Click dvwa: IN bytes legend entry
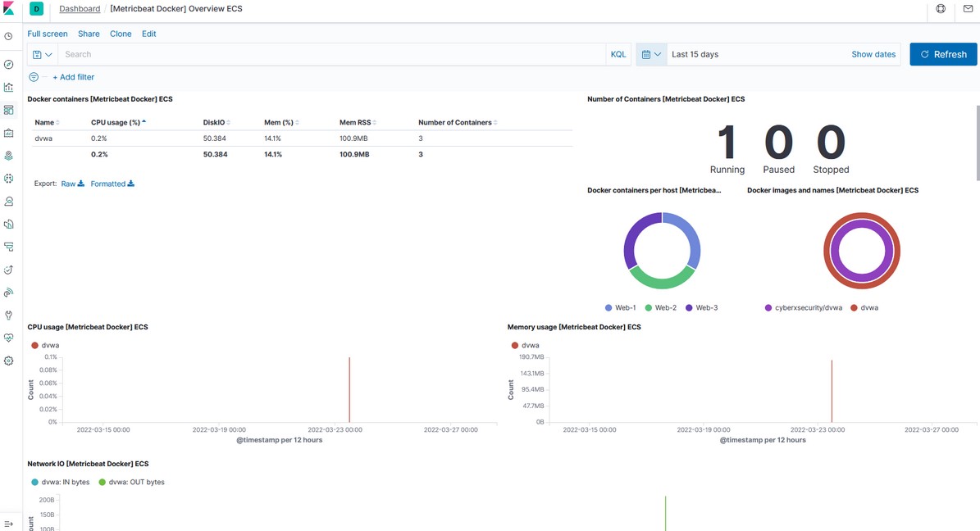Screen dimensions: 980x531 click(61, 483)
